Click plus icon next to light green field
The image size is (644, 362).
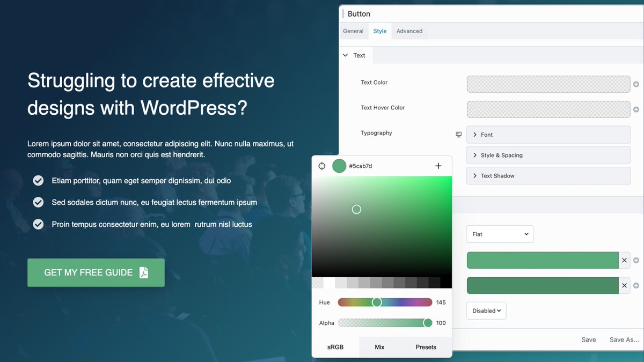click(x=636, y=261)
